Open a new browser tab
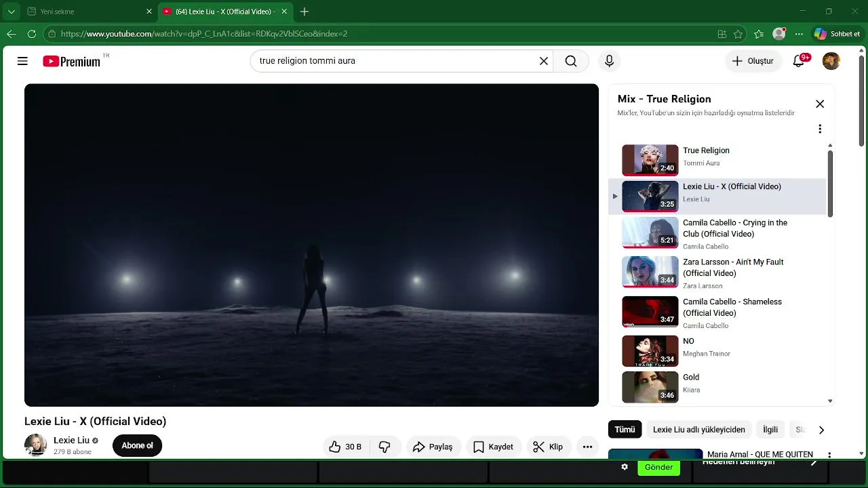The height and width of the screenshot is (488, 868). pos(304,12)
